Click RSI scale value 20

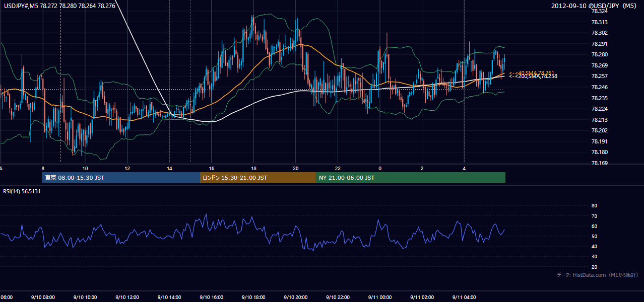click(594, 267)
